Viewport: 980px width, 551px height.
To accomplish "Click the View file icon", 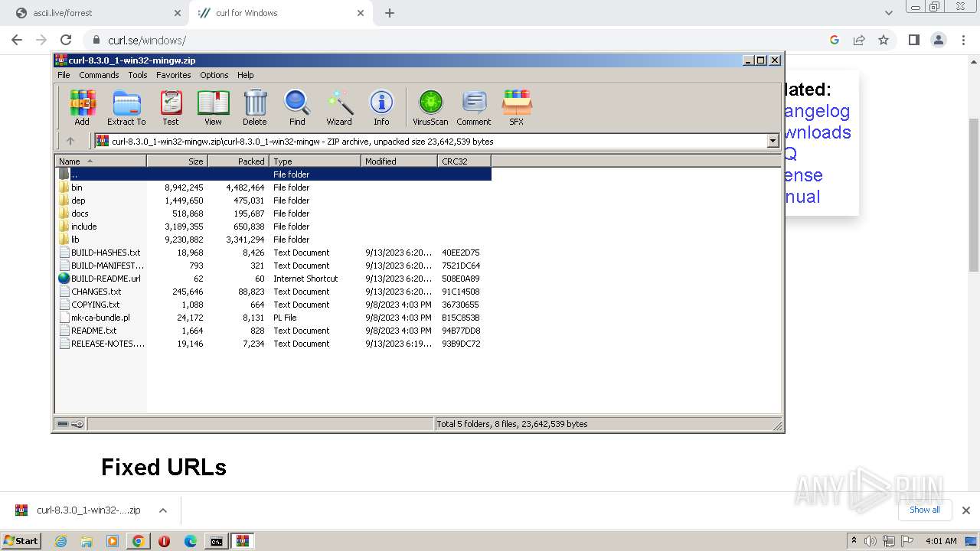I will click(213, 107).
